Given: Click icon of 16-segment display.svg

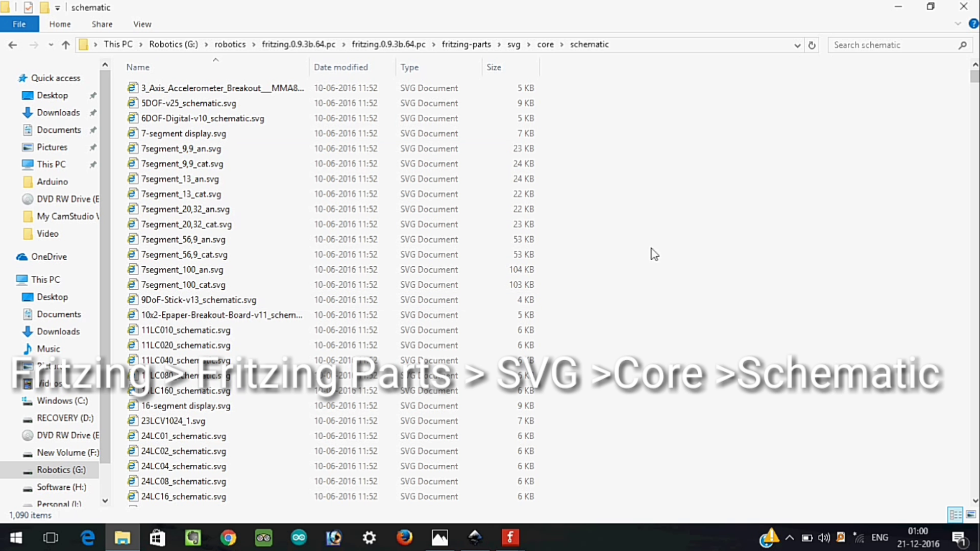Looking at the screenshot, I should (x=133, y=406).
